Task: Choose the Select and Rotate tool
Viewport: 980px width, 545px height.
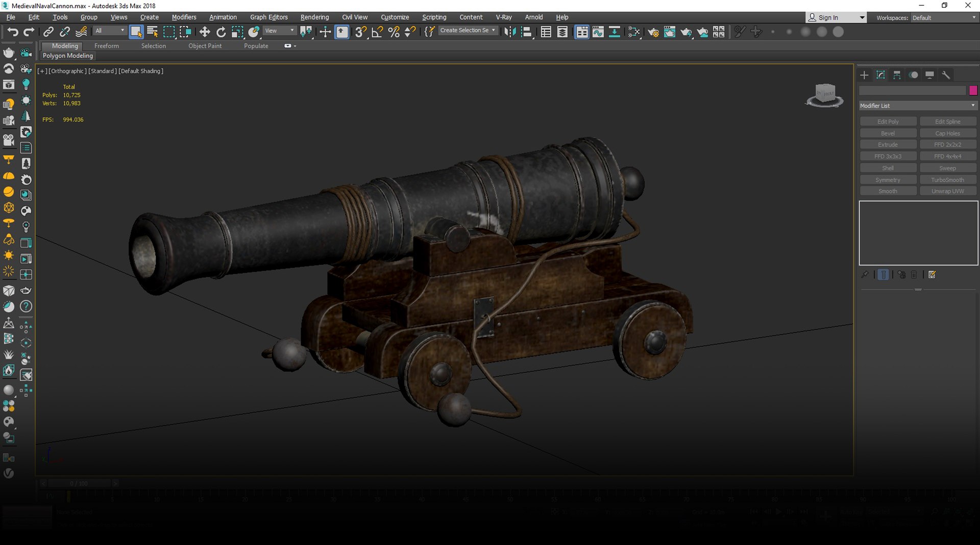Action: [x=221, y=32]
